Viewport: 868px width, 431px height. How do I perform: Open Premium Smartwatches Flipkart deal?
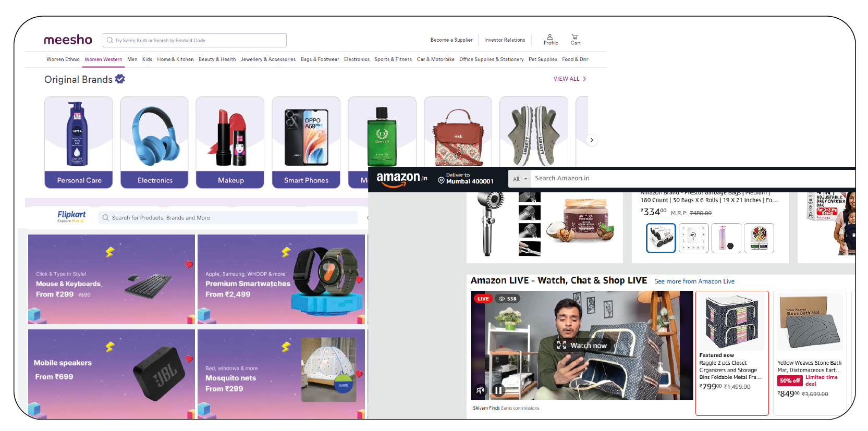point(282,279)
